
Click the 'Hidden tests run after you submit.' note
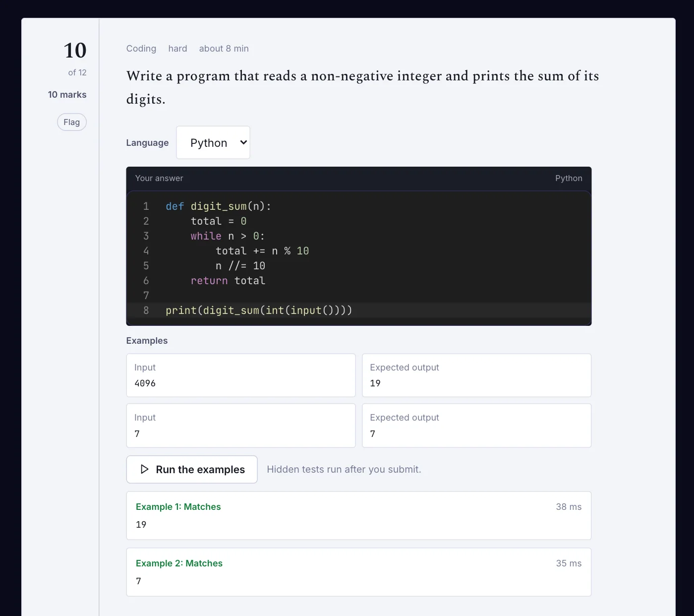(x=344, y=469)
